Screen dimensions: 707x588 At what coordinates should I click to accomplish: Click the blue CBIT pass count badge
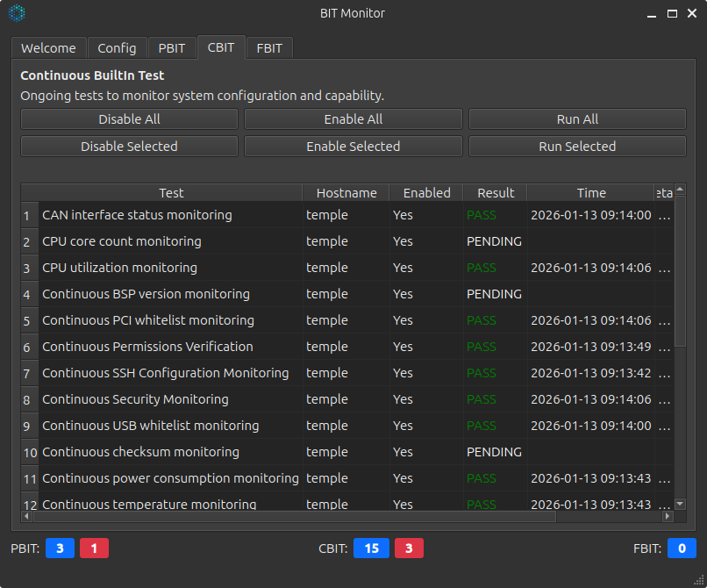(371, 548)
